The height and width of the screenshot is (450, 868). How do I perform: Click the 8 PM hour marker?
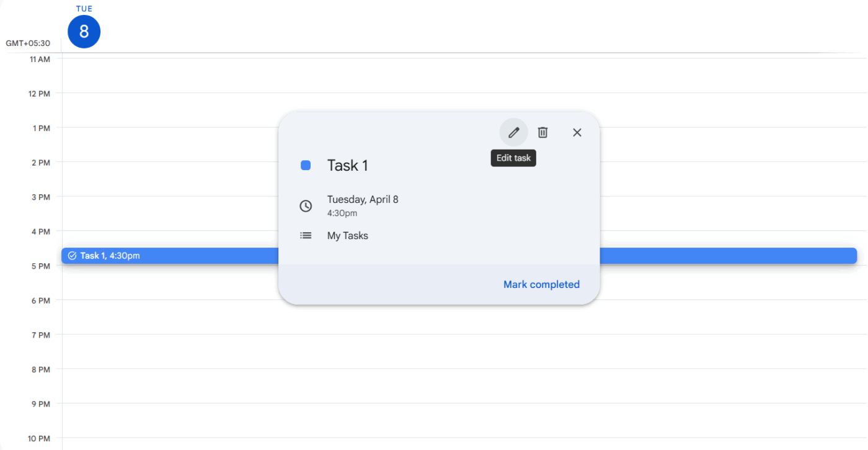click(x=40, y=369)
